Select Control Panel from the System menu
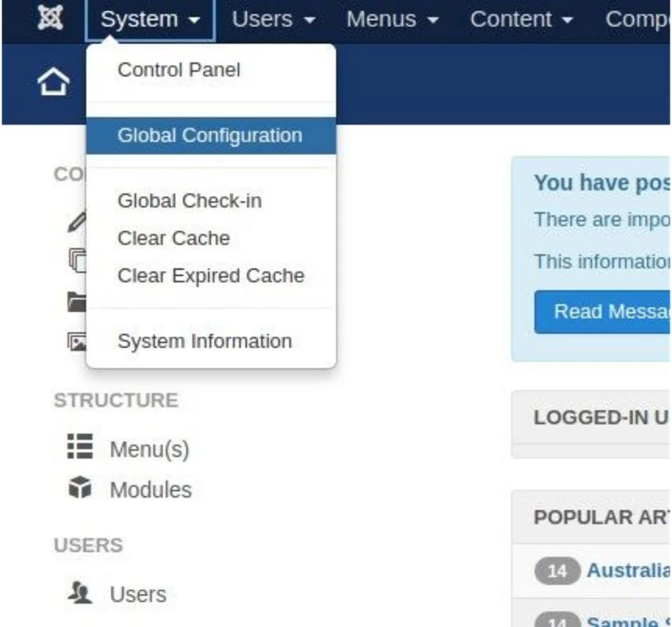 pos(178,70)
